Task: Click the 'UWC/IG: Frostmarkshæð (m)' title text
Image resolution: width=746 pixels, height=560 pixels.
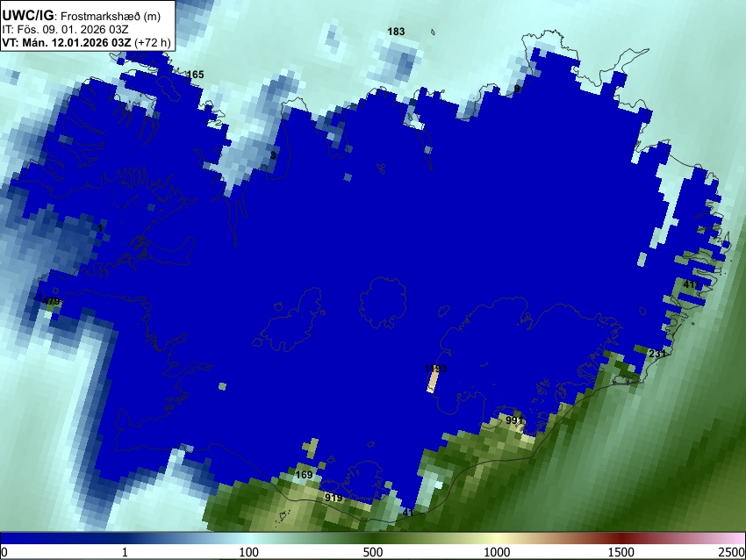Action: (x=82, y=16)
